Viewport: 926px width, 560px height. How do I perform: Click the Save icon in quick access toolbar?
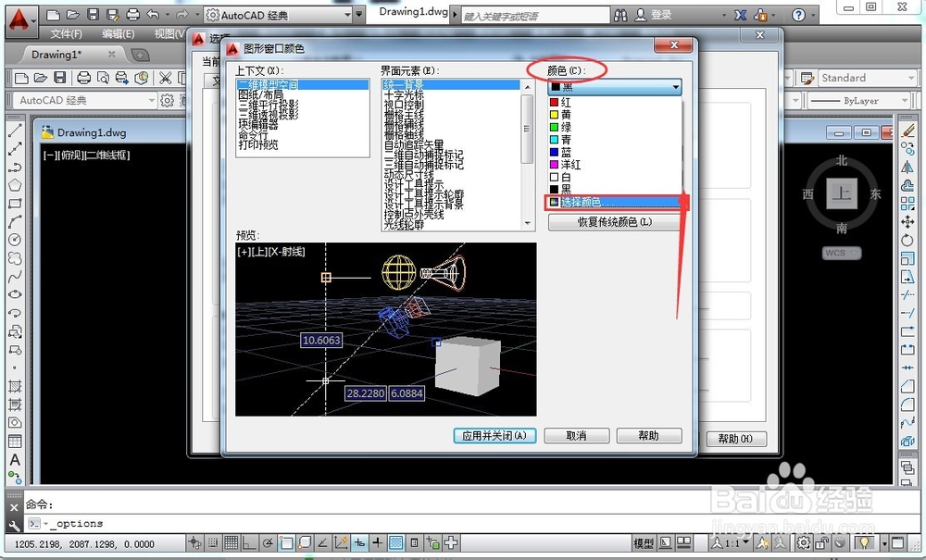click(x=93, y=15)
